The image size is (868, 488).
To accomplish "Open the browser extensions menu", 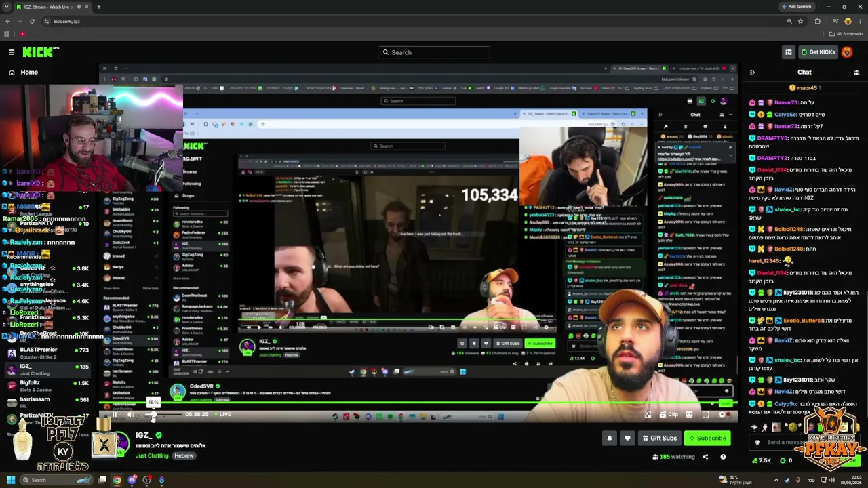I will click(x=817, y=21).
